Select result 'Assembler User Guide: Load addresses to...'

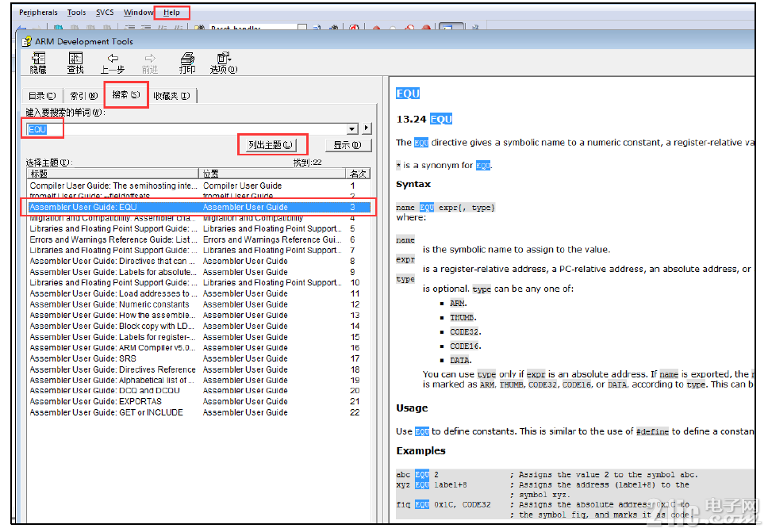198,293
